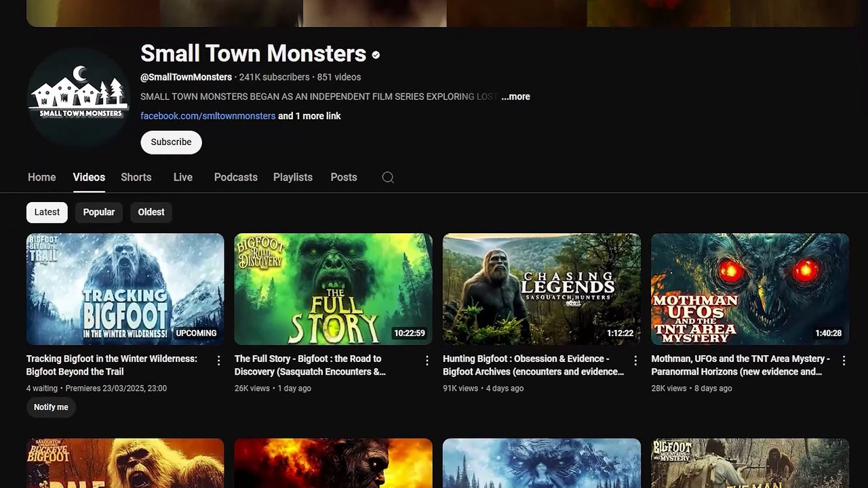This screenshot has height=488, width=868.
Task: Open the 'and 1 more link' text
Action: 309,116
